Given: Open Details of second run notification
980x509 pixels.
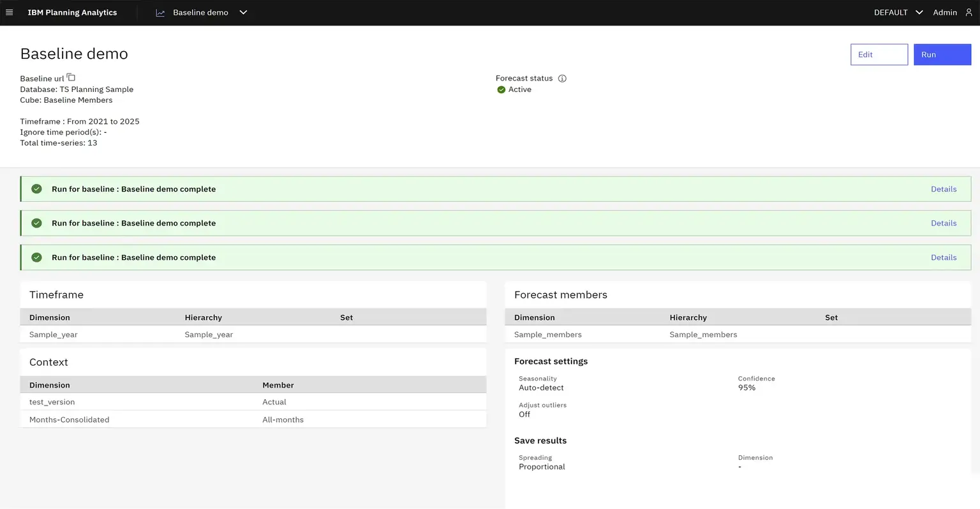Looking at the screenshot, I should 943,224.
